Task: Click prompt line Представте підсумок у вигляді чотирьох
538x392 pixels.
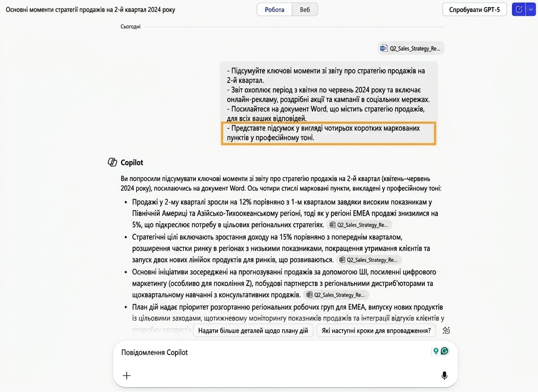Action: [323, 133]
